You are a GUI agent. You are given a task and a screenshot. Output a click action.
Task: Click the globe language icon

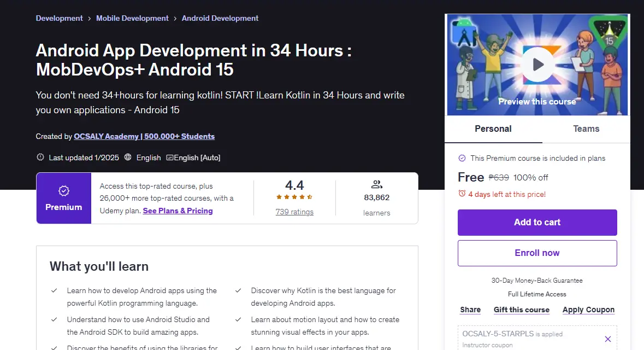[128, 157]
